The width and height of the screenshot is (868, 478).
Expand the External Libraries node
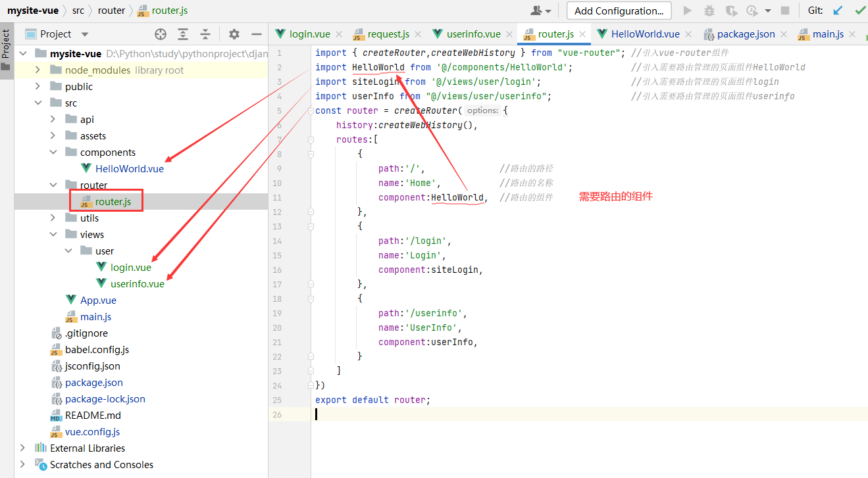(23, 448)
